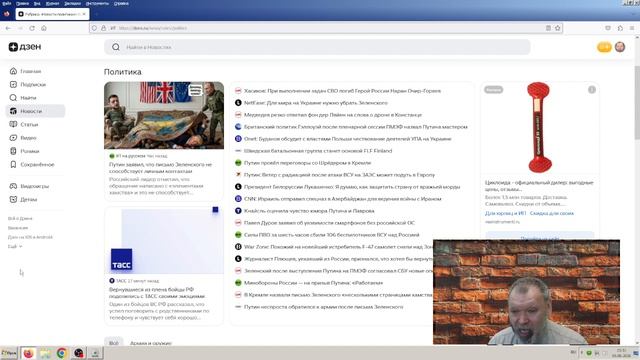The image size is (640, 360).
Task: Click ad title "Циклоида - официальный дилер"
Action: coord(539,186)
